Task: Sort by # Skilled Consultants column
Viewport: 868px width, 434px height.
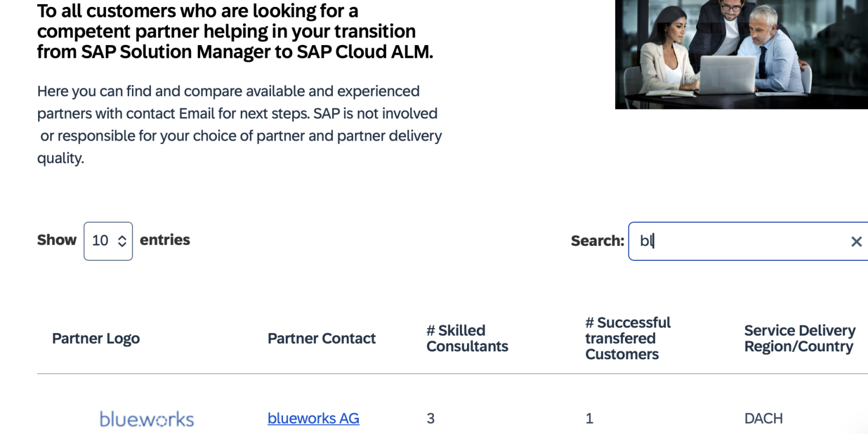Action: 467,339
